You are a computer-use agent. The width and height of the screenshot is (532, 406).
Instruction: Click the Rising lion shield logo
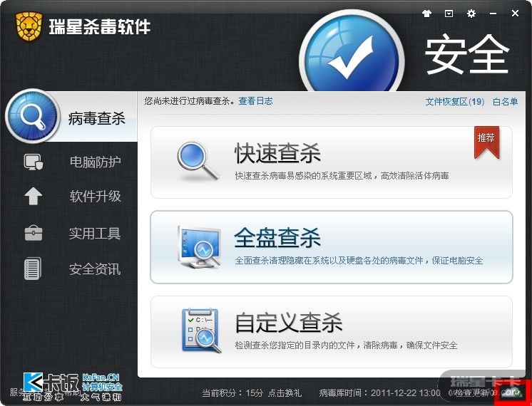pos(29,26)
